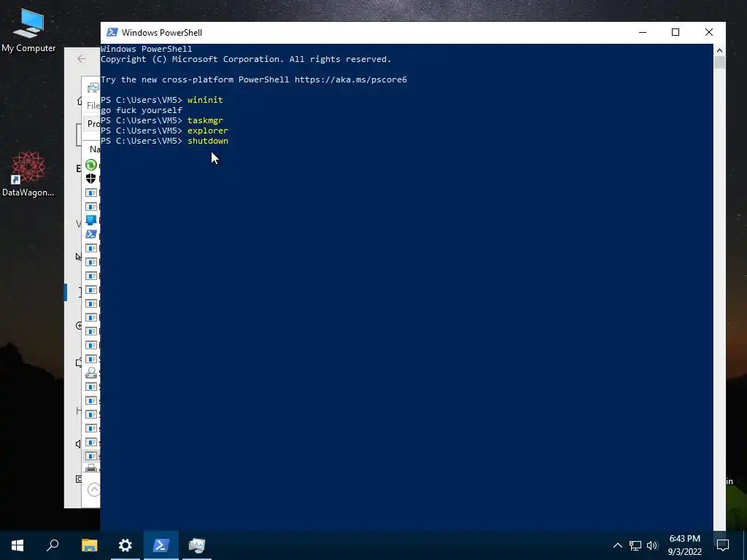Click the 'shutdown' command text
This screenshot has height=560, width=747.
[x=208, y=141]
